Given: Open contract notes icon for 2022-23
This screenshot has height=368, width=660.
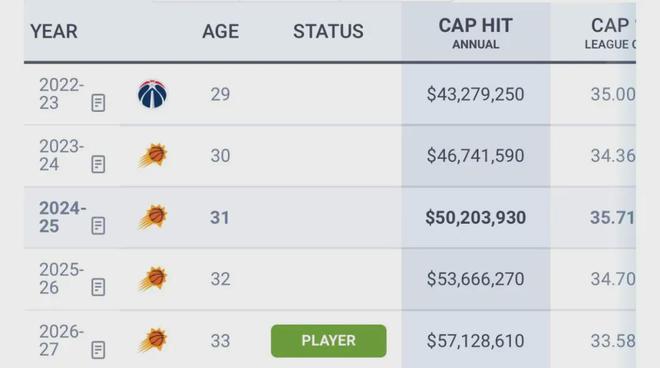Looking at the screenshot, I should click(x=98, y=103).
